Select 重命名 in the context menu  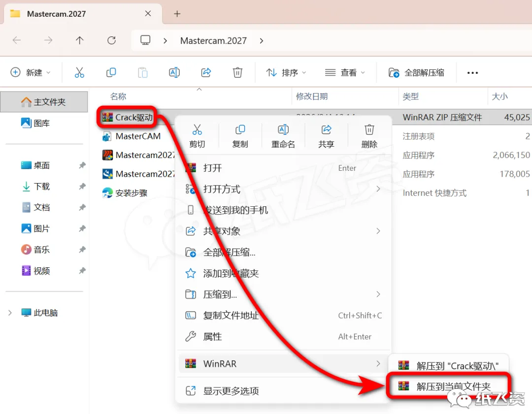(283, 136)
